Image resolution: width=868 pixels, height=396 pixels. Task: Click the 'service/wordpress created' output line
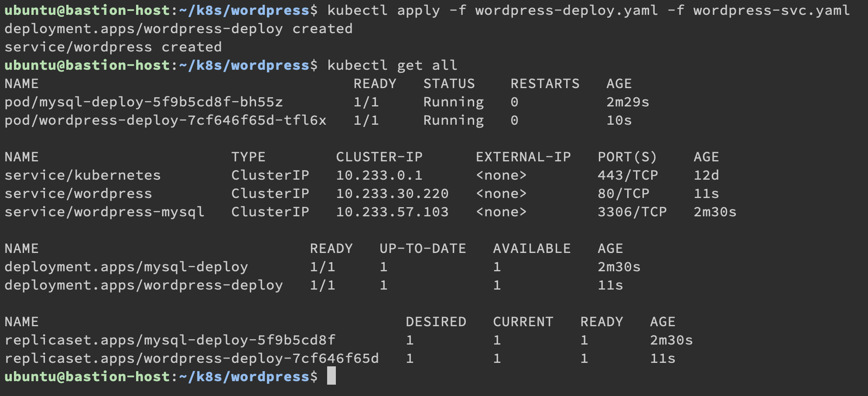(x=113, y=47)
